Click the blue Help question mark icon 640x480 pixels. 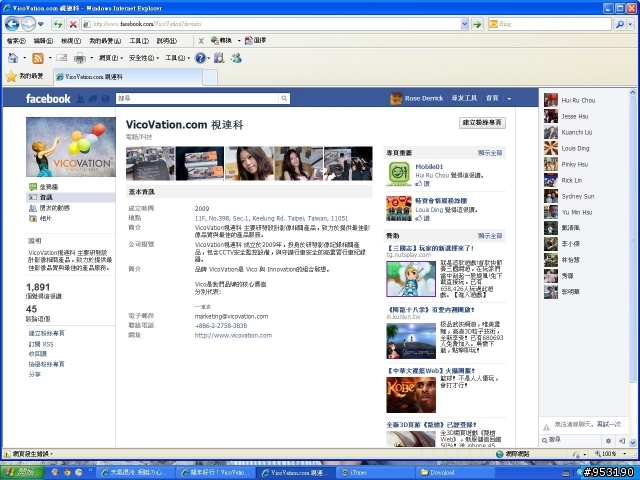coord(200,58)
